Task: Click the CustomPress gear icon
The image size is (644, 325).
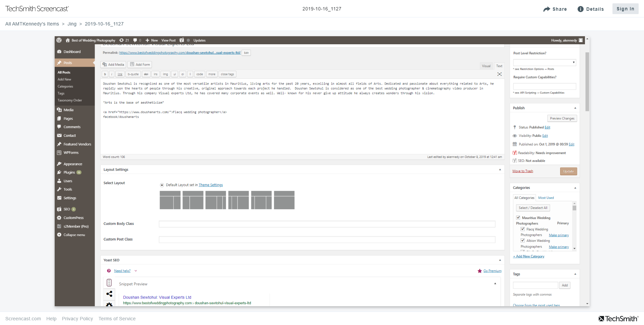Action: 59,218
